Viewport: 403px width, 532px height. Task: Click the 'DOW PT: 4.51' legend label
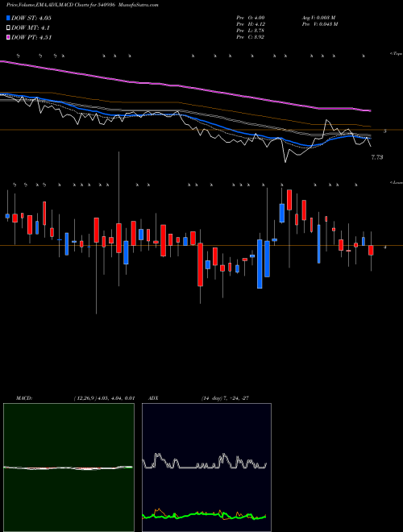(31, 37)
